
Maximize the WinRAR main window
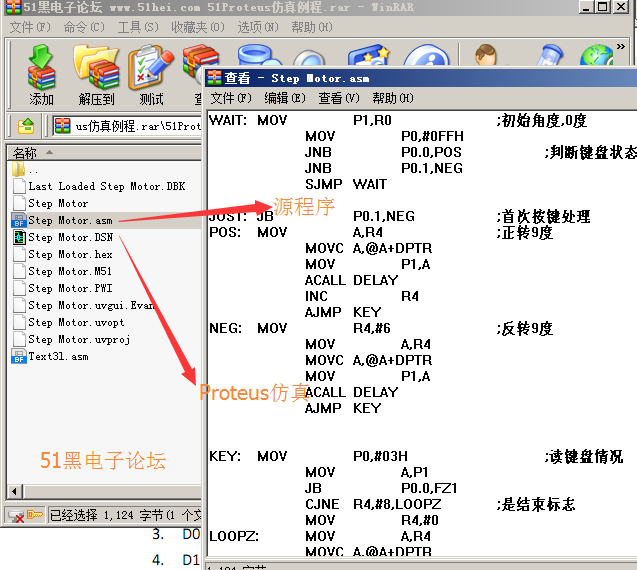[603, 7]
